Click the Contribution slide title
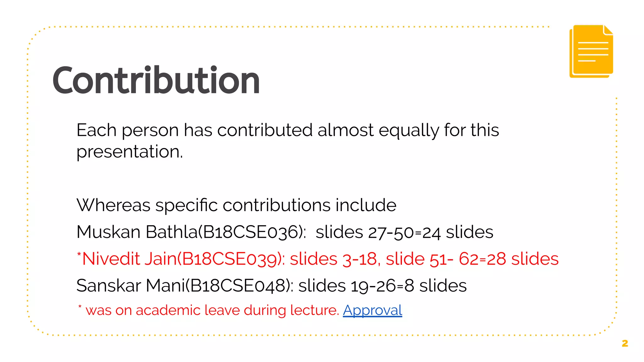 [x=156, y=80]
